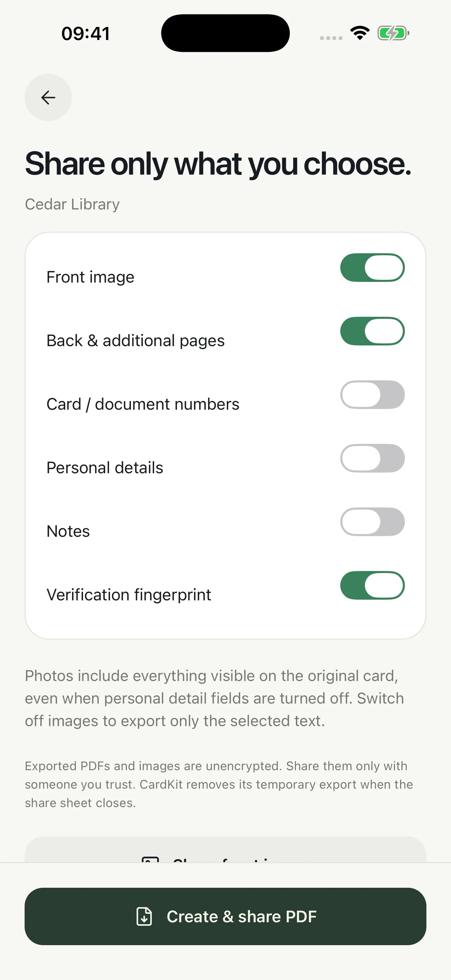The image size is (451, 980).
Task: Enable Card / document numbers toggle
Action: click(372, 395)
